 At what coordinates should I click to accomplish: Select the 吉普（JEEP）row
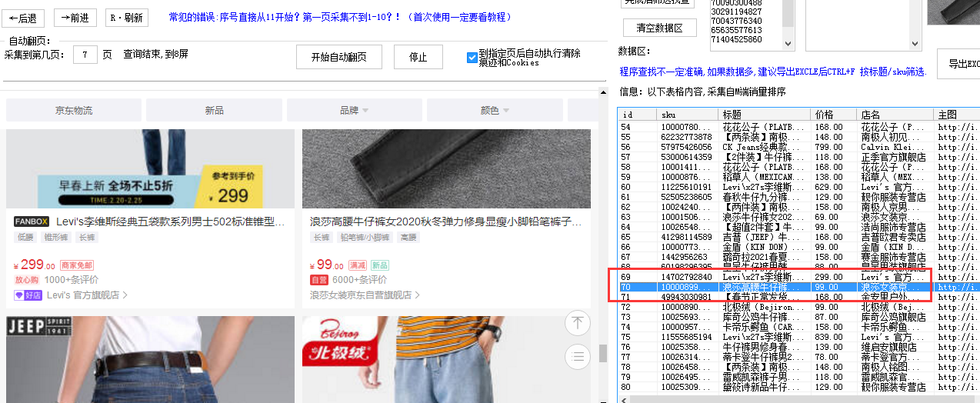pyautogui.click(x=798, y=237)
